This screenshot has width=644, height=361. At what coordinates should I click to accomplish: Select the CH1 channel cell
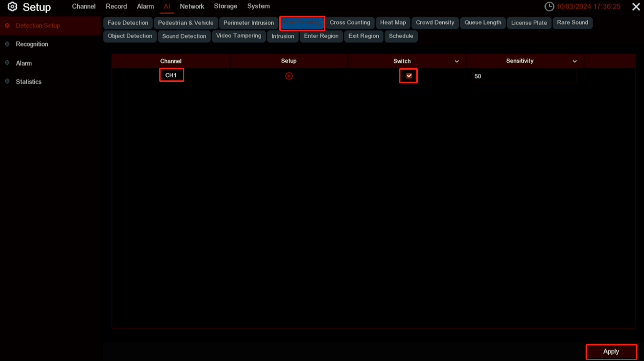(171, 75)
